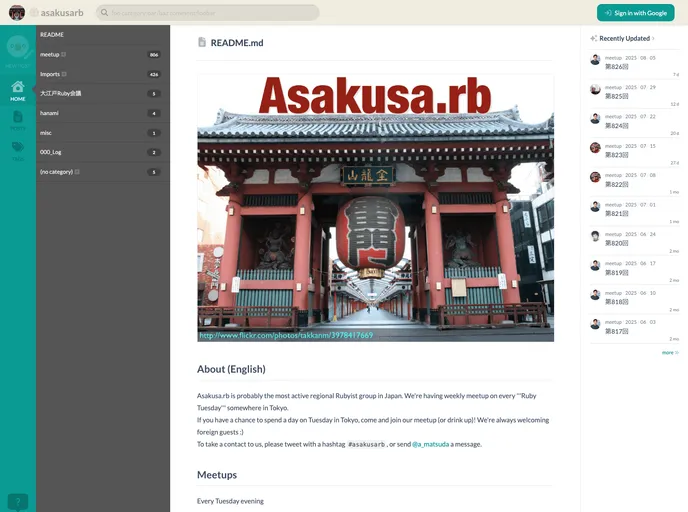Open the flickr.com photo URL on image
This screenshot has width=688, height=512.
tap(286, 336)
